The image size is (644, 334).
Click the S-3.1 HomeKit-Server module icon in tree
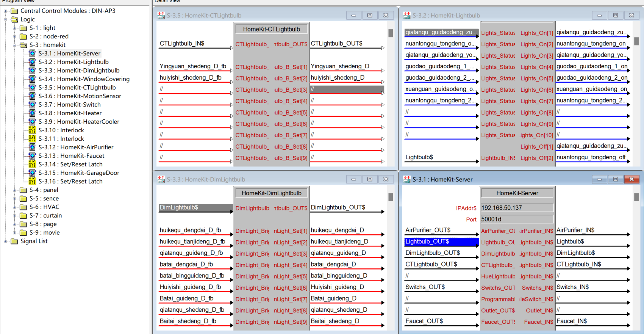(33, 53)
